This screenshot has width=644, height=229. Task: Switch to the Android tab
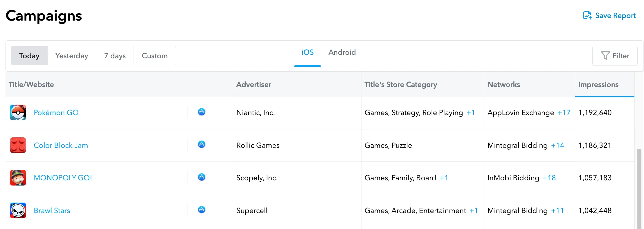(342, 52)
